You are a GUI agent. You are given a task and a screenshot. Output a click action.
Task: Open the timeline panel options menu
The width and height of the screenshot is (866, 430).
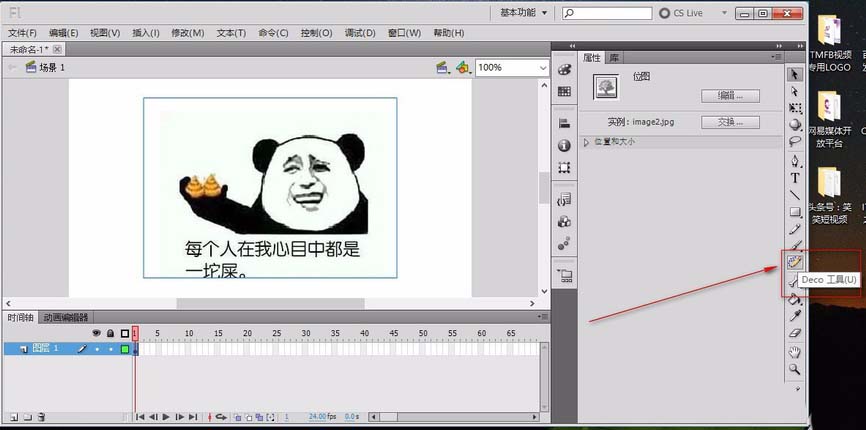pyautogui.click(x=543, y=317)
